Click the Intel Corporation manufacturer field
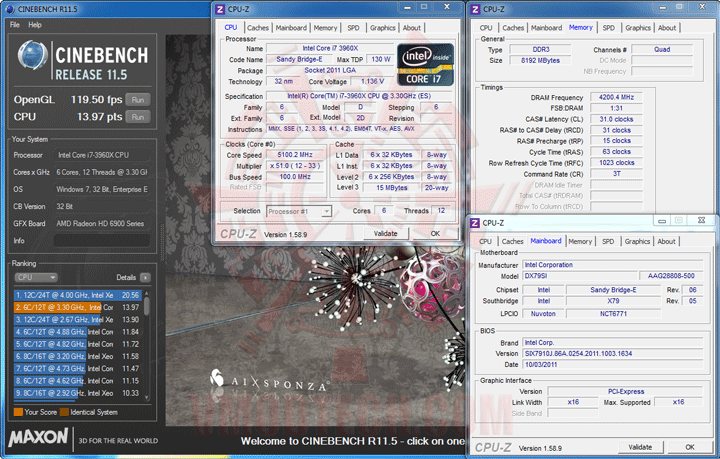 pyautogui.click(x=613, y=265)
